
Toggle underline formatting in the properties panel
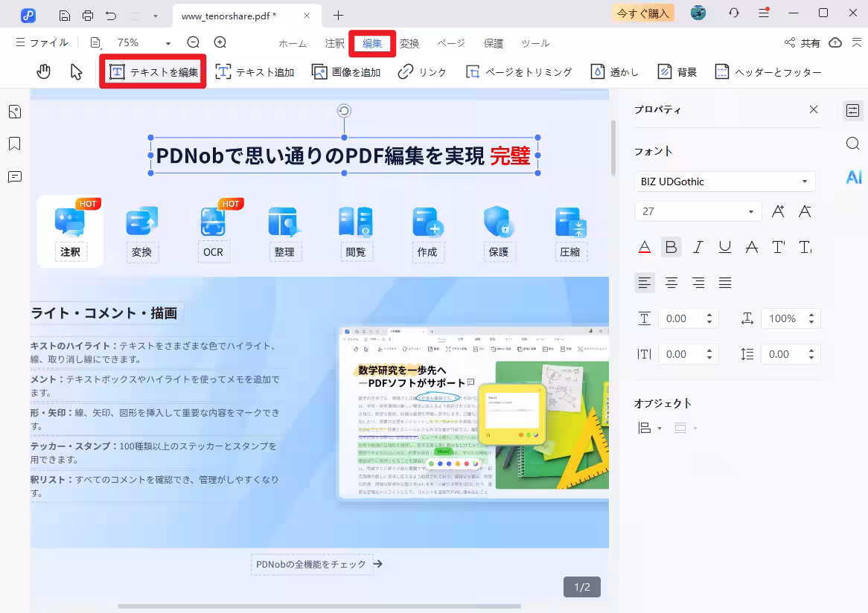tap(724, 246)
